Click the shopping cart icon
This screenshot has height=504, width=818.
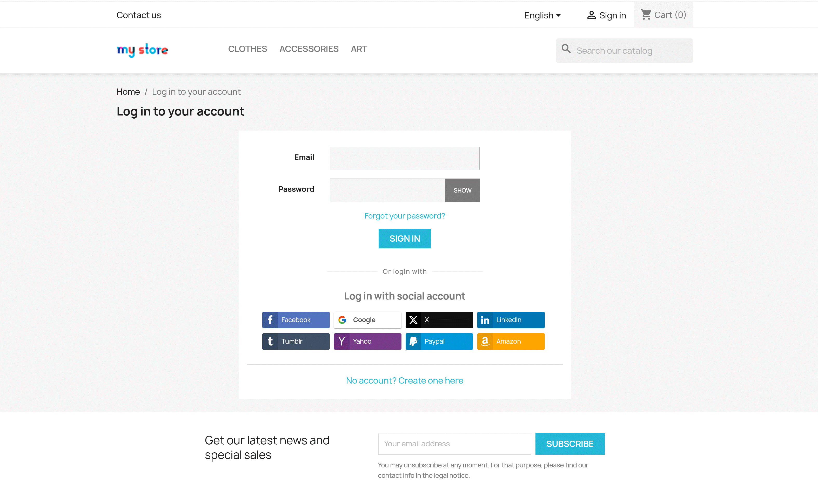click(x=646, y=15)
